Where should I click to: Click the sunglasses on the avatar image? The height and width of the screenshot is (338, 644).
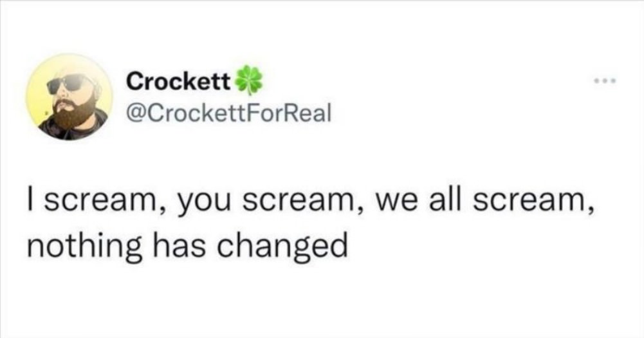coord(69,84)
